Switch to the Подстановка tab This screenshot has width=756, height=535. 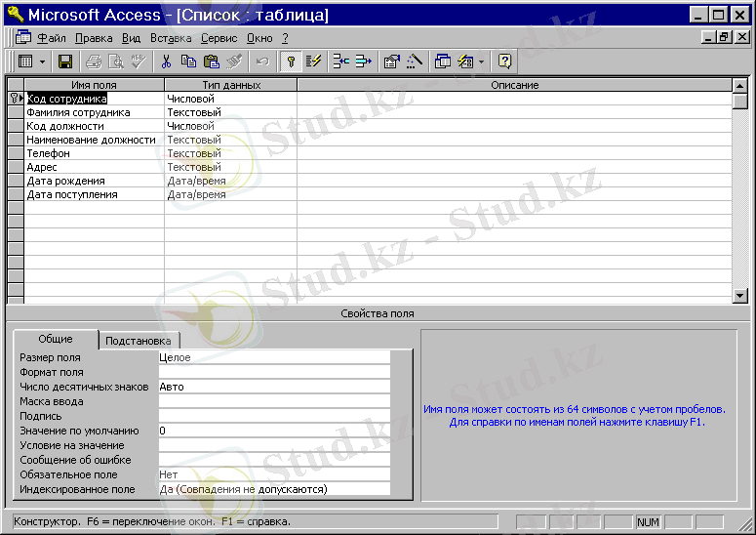(x=139, y=341)
